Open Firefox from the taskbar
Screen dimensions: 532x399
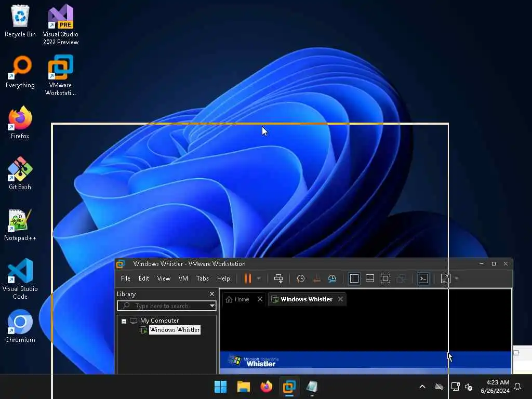[x=267, y=387]
